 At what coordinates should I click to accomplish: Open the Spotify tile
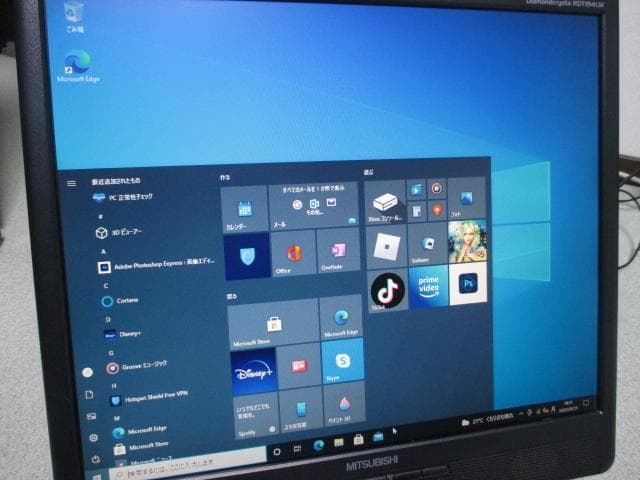click(256, 416)
